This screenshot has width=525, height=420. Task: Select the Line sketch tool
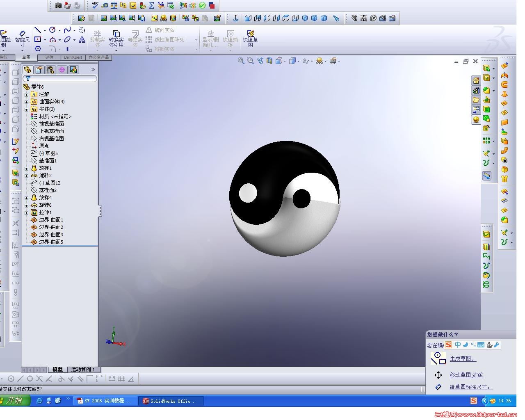click(x=38, y=30)
